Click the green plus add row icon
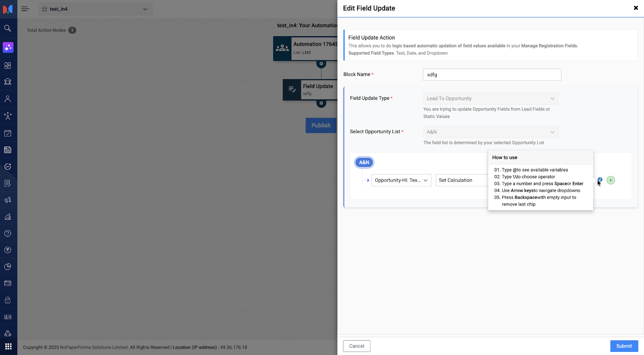 [611, 180]
